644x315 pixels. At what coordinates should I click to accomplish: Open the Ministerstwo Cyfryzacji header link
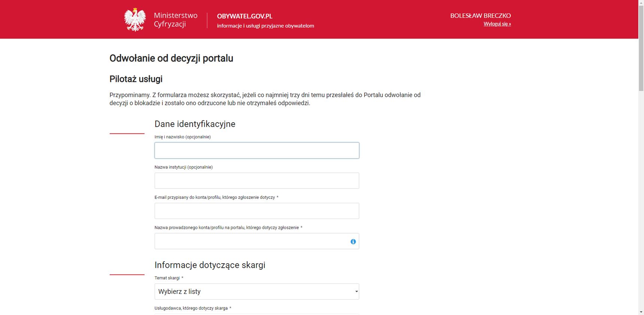pos(176,20)
